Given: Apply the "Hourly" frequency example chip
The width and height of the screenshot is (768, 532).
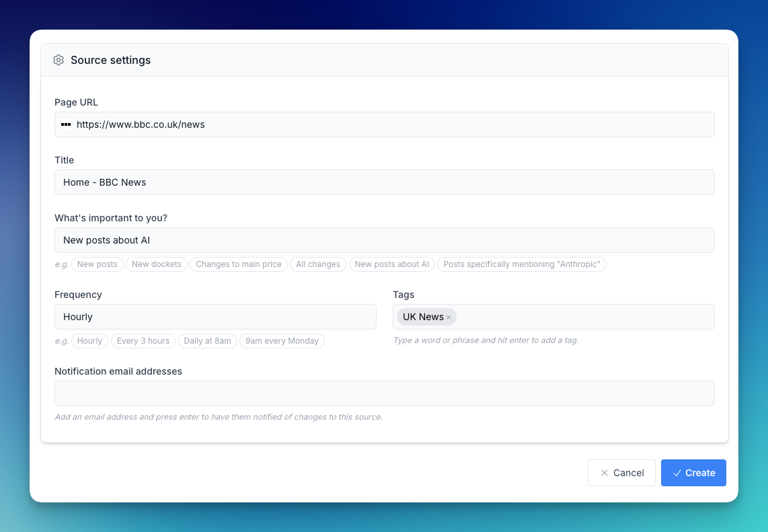Looking at the screenshot, I should [x=89, y=341].
